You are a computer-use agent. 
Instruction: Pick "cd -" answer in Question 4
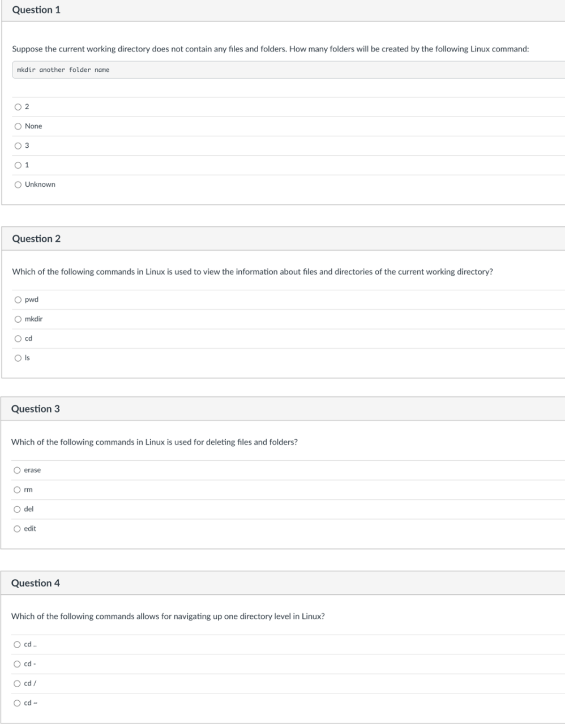[18, 663]
